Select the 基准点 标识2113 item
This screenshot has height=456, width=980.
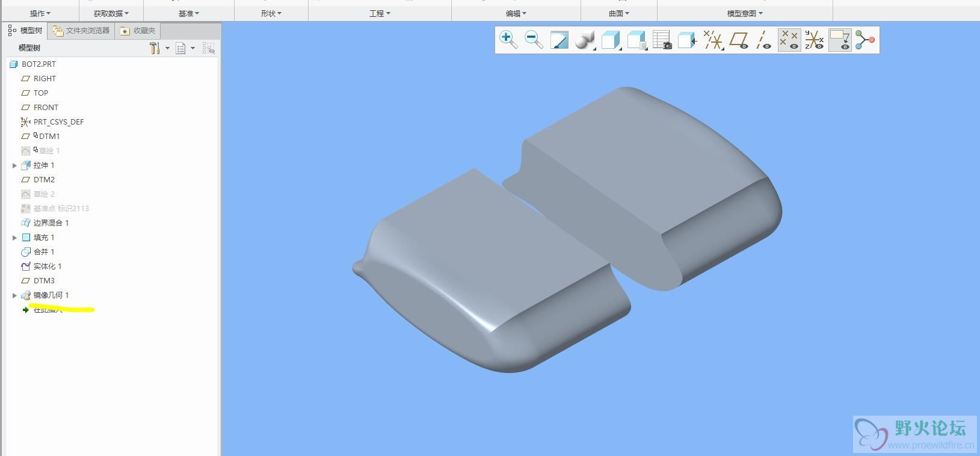(61, 209)
